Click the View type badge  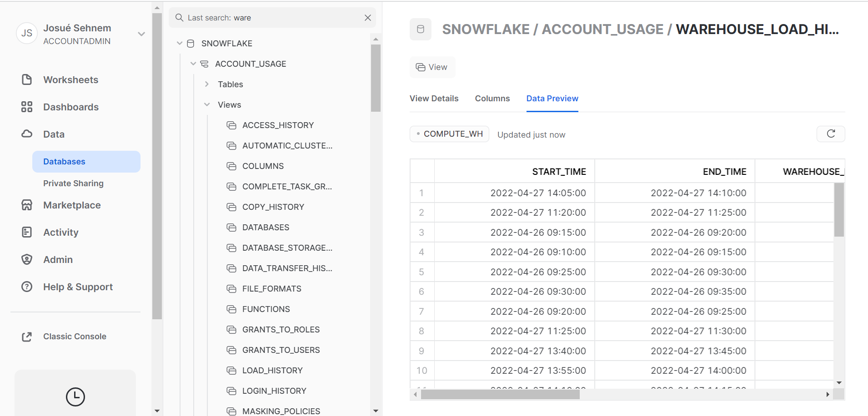(432, 67)
